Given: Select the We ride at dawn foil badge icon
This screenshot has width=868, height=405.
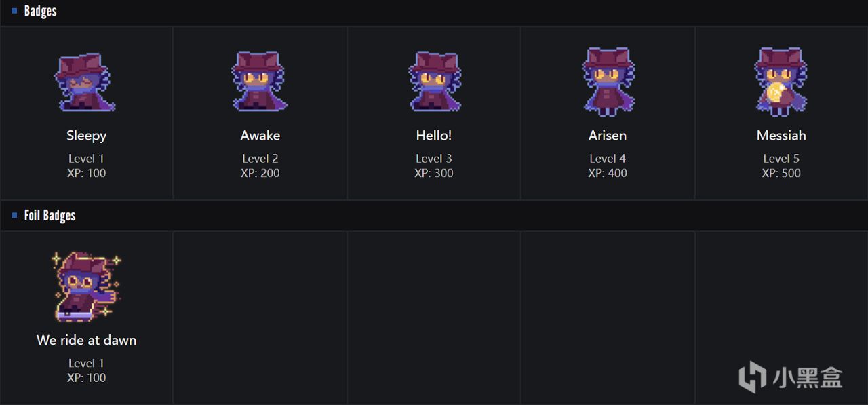Looking at the screenshot, I should pos(86,286).
